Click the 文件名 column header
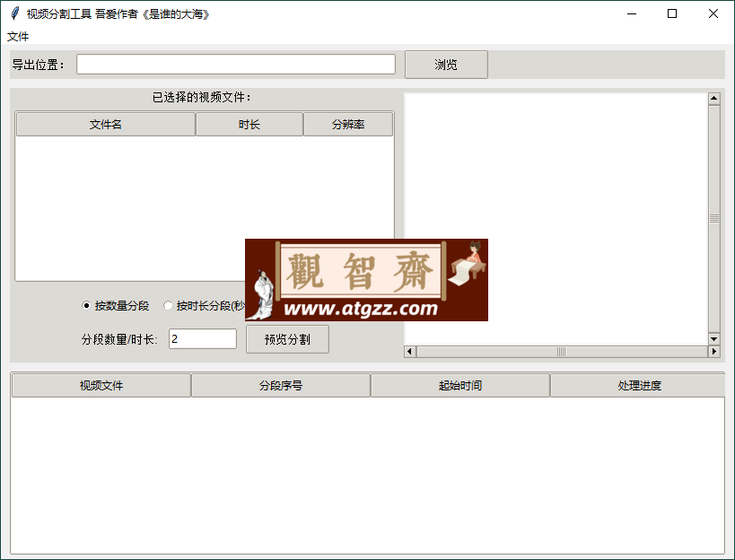This screenshot has height=560, width=735. tap(106, 124)
